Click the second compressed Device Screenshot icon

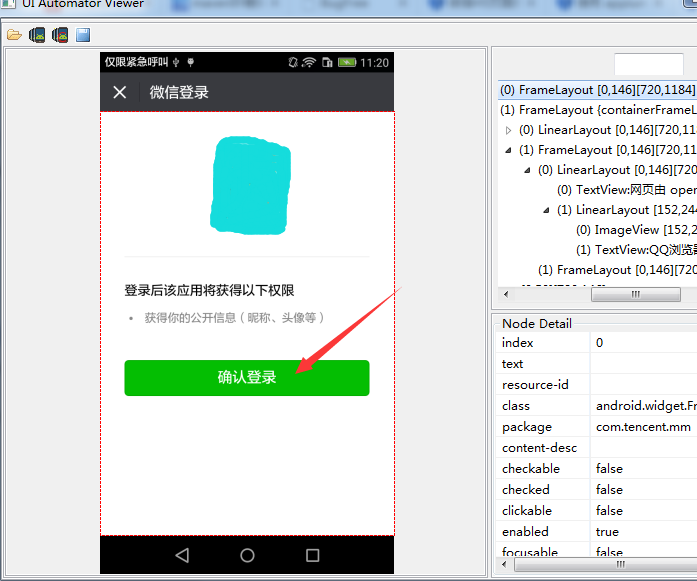pos(60,35)
